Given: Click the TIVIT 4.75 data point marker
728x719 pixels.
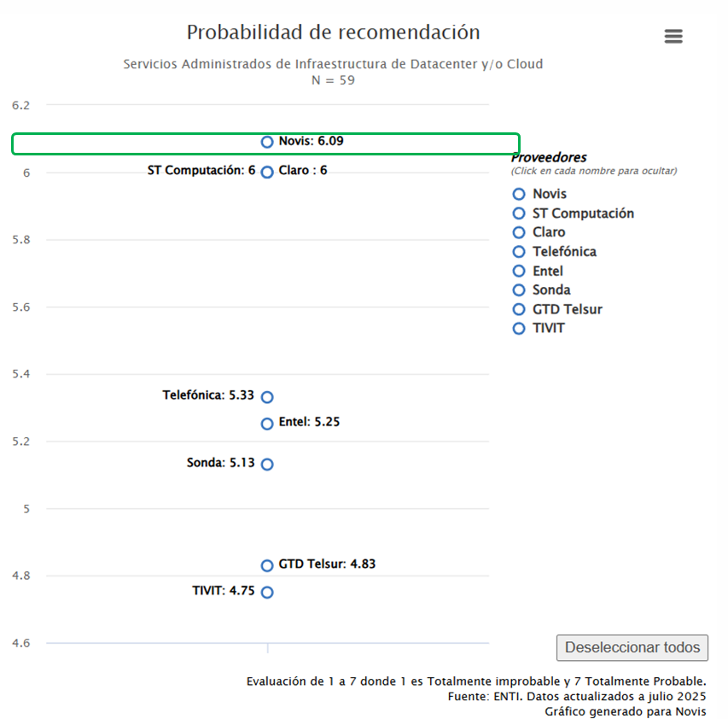Looking at the screenshot, I should click(x=267, y=592).
